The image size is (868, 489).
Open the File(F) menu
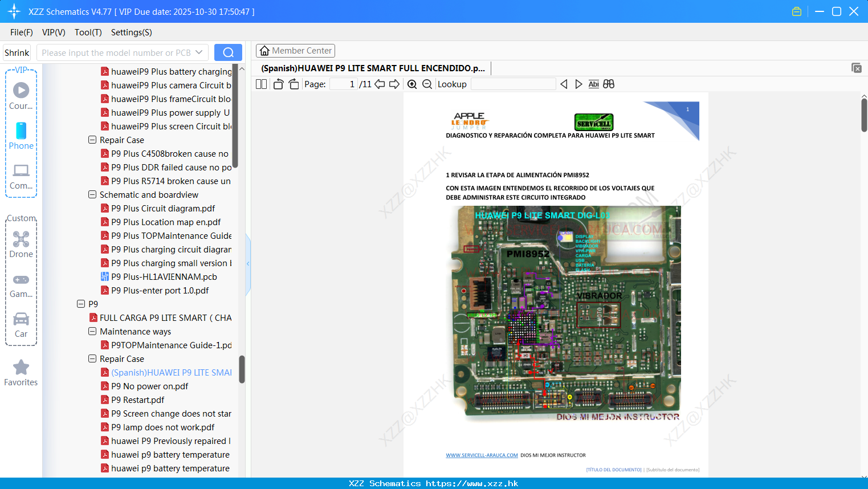[22, 32]
